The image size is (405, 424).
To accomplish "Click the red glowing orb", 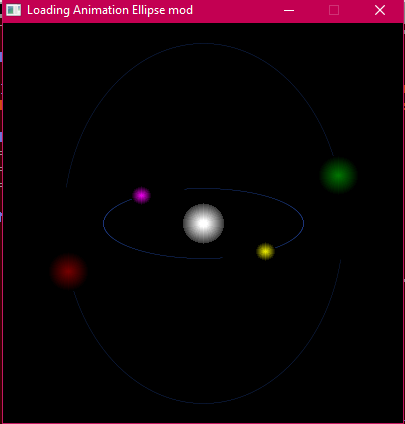I will pos(69,272).
